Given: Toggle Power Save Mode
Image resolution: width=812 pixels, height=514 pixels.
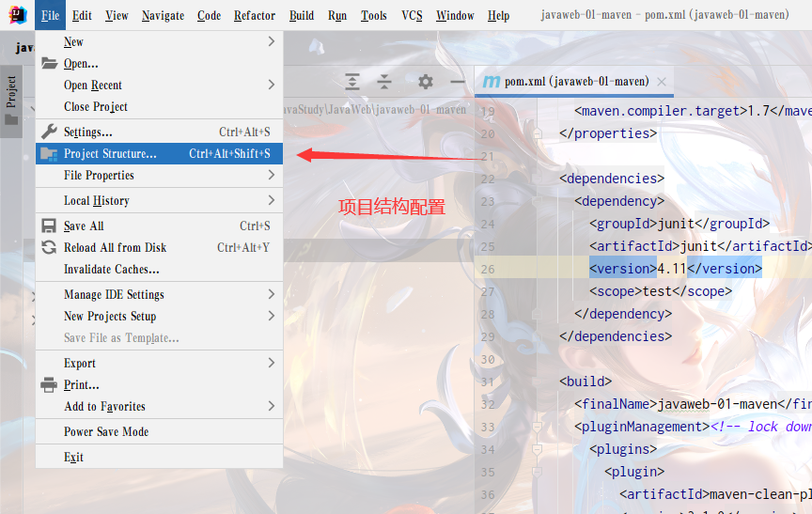Looking at the screenshot, I should coord(106,432).
